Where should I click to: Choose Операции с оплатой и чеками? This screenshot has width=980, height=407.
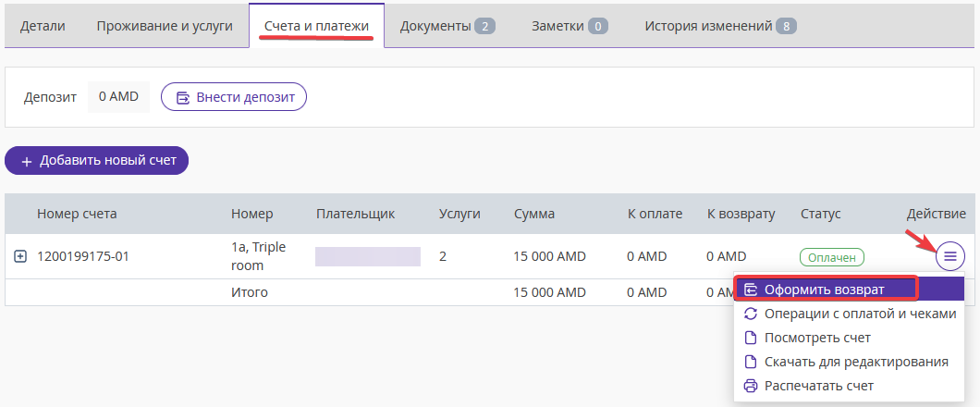849,314
